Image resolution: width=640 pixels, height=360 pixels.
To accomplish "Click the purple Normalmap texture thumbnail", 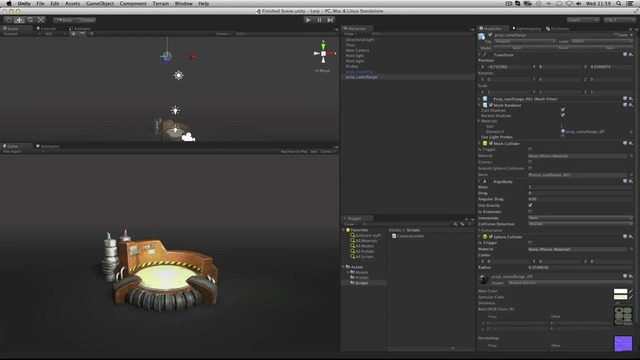I will (623, 343).
